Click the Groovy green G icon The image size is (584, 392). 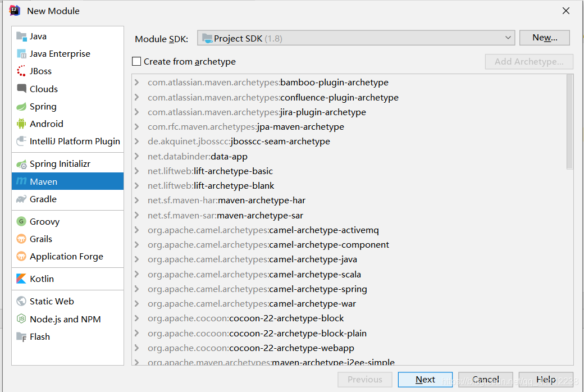[x=21, y=221]
